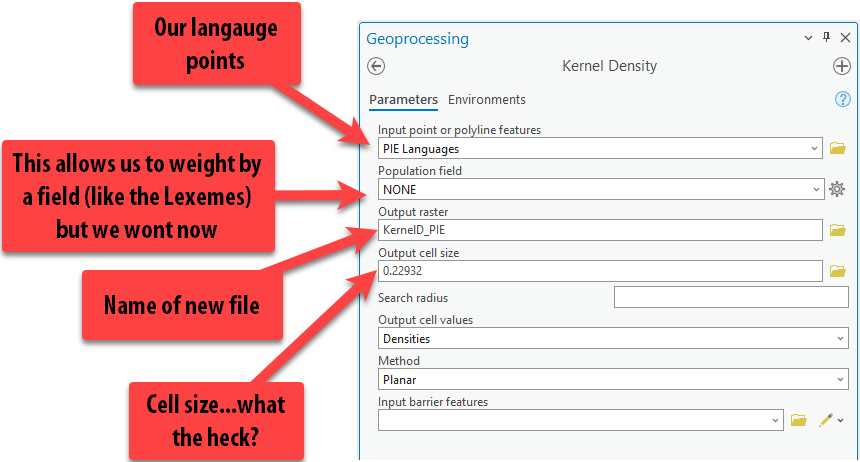Click into the Search radius text box

point(730,297)
